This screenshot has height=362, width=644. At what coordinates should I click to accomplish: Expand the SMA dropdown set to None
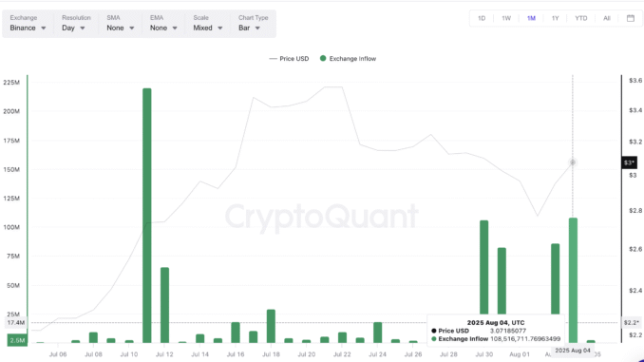coord(121,24)
